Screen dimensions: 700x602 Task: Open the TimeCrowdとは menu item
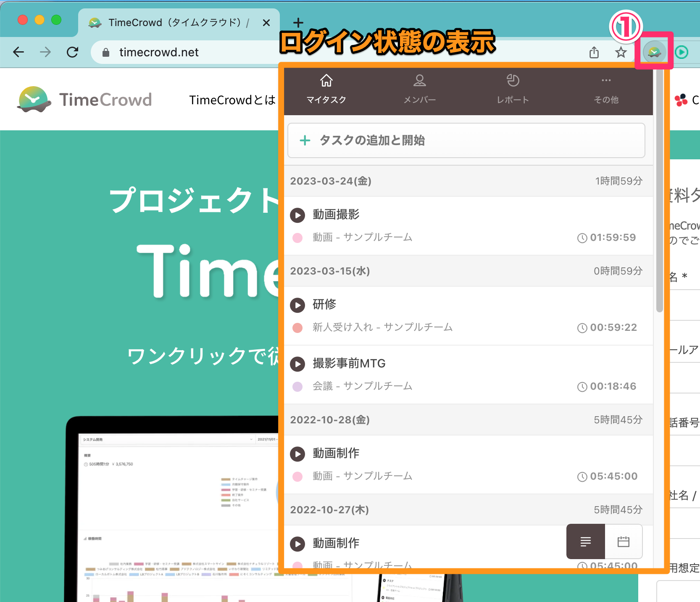pos(233,100)
